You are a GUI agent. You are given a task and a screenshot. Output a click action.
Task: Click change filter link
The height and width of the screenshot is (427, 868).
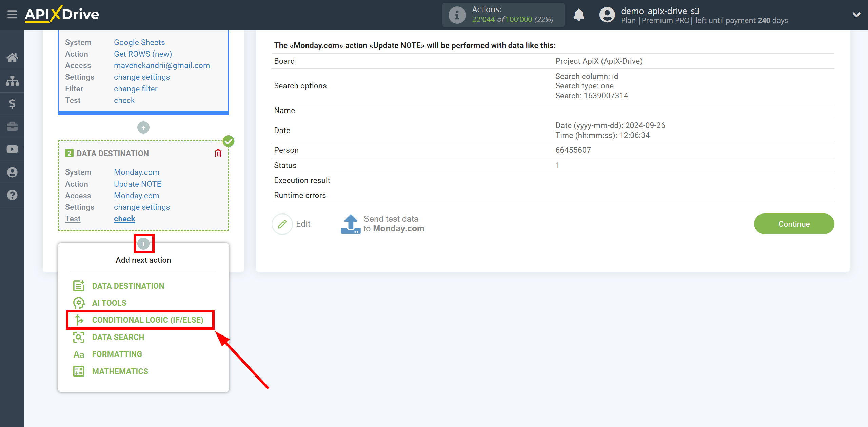point(136,89)
